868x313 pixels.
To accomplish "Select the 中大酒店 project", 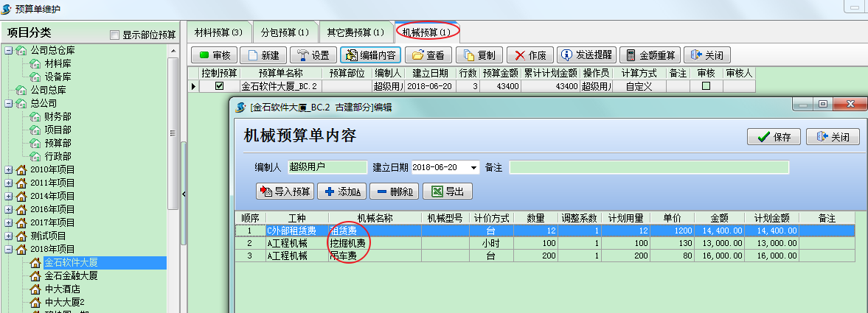I will (x=63, y=289).
